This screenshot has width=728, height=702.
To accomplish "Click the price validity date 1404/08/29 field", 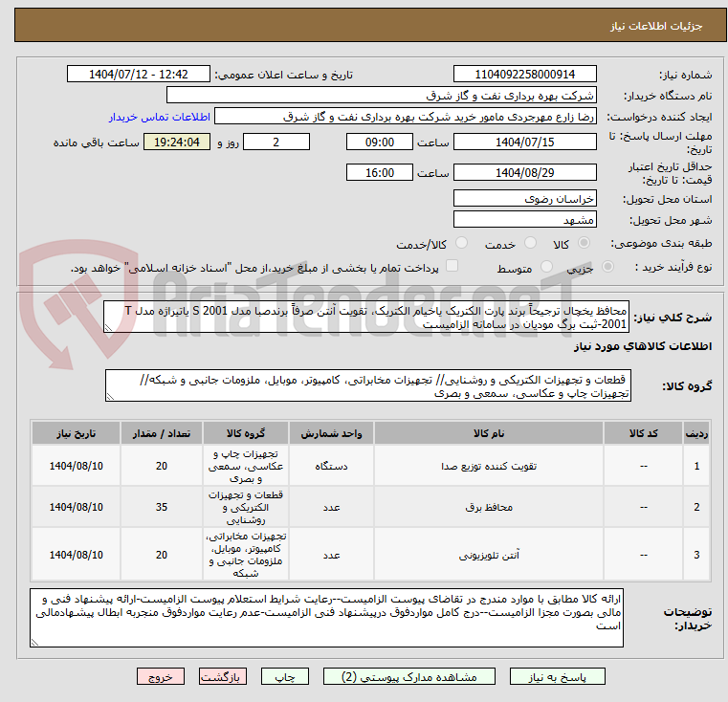I will click(524, 173).
